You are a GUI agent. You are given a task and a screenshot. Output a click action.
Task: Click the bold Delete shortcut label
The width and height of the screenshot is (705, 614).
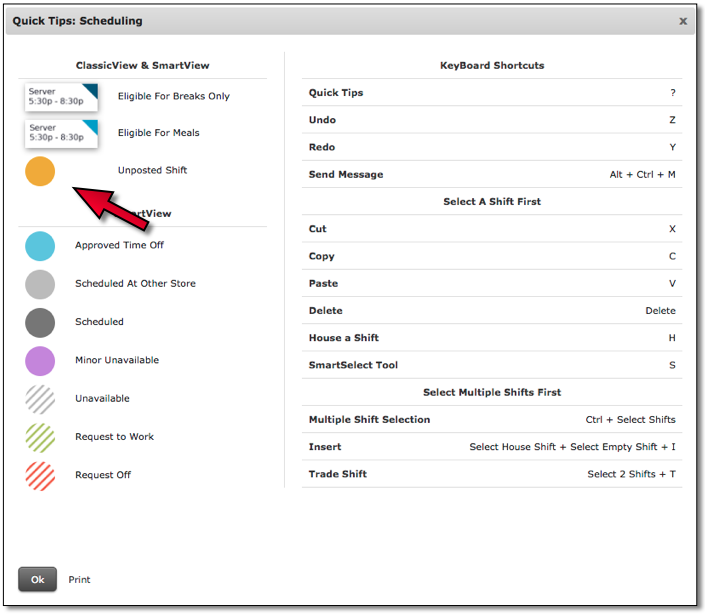pos(326,311)
